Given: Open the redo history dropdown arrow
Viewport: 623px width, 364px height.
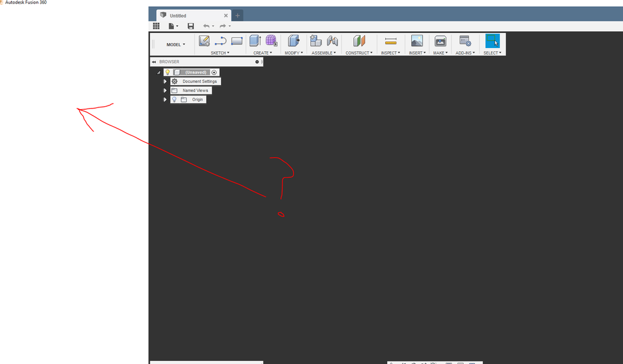Looking at the screenshot, I should point(230,26).
